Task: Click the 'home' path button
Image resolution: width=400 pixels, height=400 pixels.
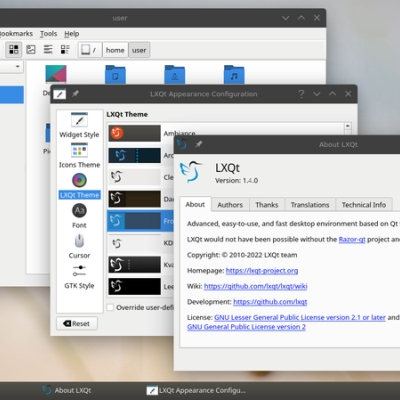Action: tap(115, 50)
